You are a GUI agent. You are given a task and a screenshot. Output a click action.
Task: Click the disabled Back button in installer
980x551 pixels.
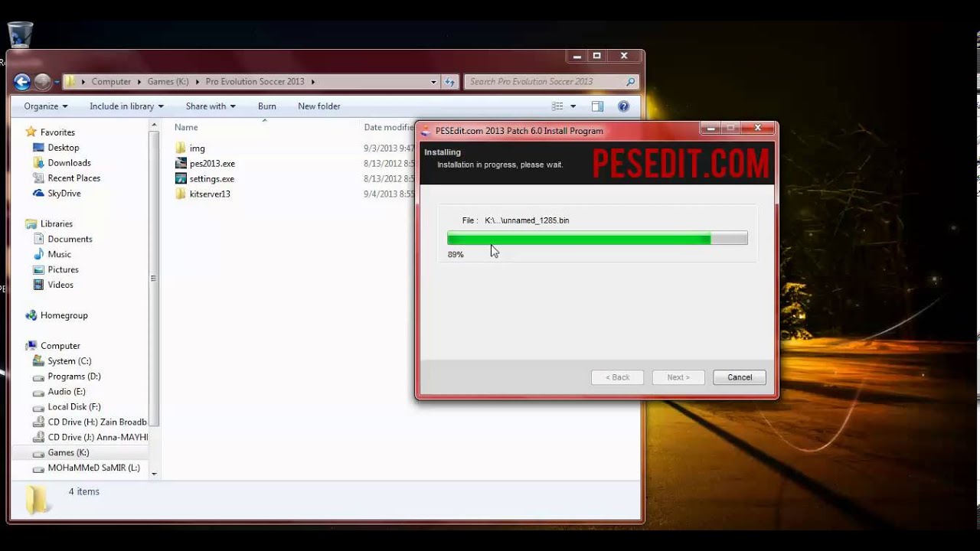point(617,377)
